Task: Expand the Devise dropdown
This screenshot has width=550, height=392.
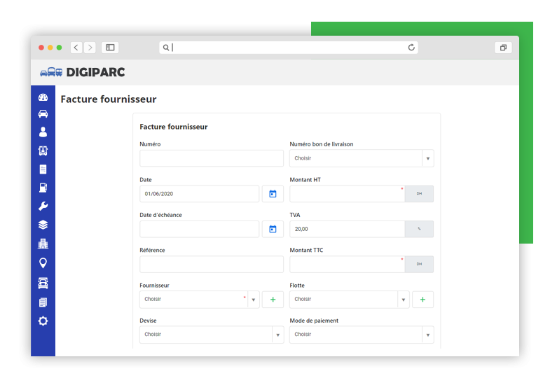Action: click(x=278, y=335)
